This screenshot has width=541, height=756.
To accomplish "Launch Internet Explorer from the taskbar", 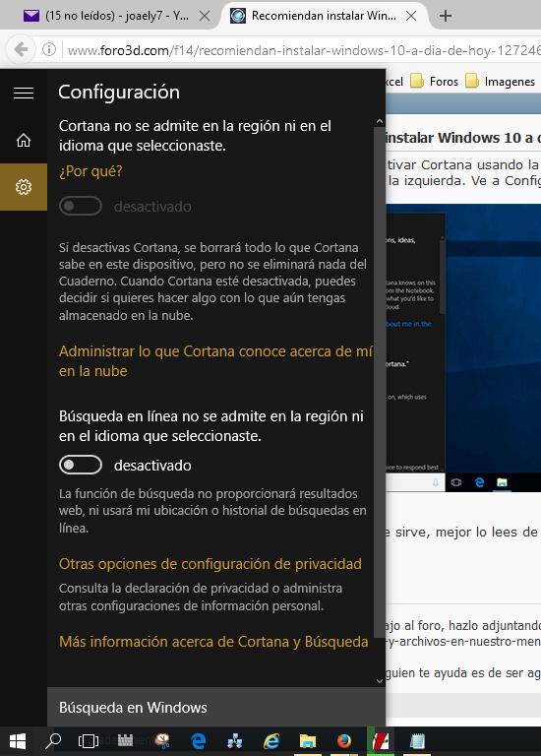I will (x=271, y=741).
